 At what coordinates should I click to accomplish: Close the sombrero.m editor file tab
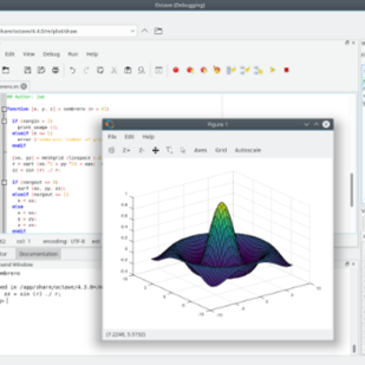click(x=24, y=86)
